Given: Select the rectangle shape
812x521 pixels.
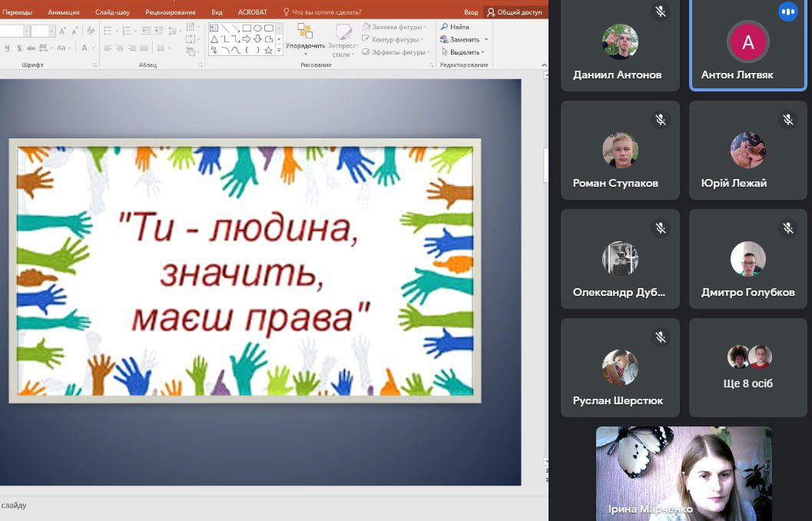Looking at the screenshot, I should coord(247,28).
